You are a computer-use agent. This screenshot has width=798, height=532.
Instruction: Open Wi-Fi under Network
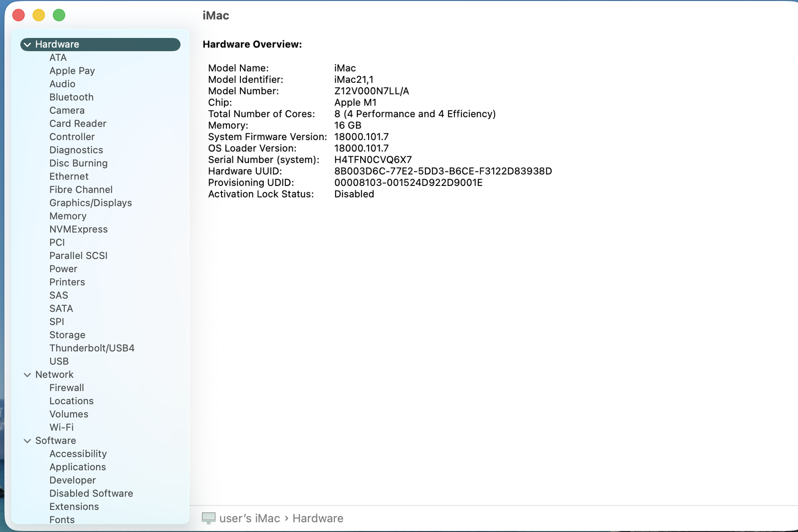(61, 427)
